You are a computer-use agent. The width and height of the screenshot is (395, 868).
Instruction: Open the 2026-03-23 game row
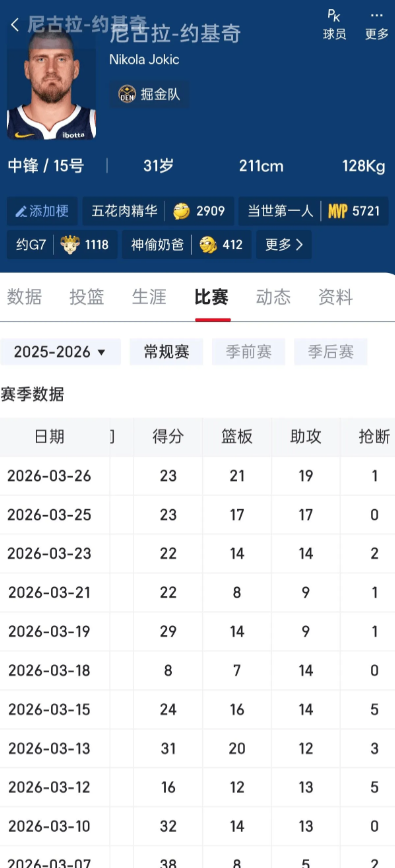pos(198,554)
